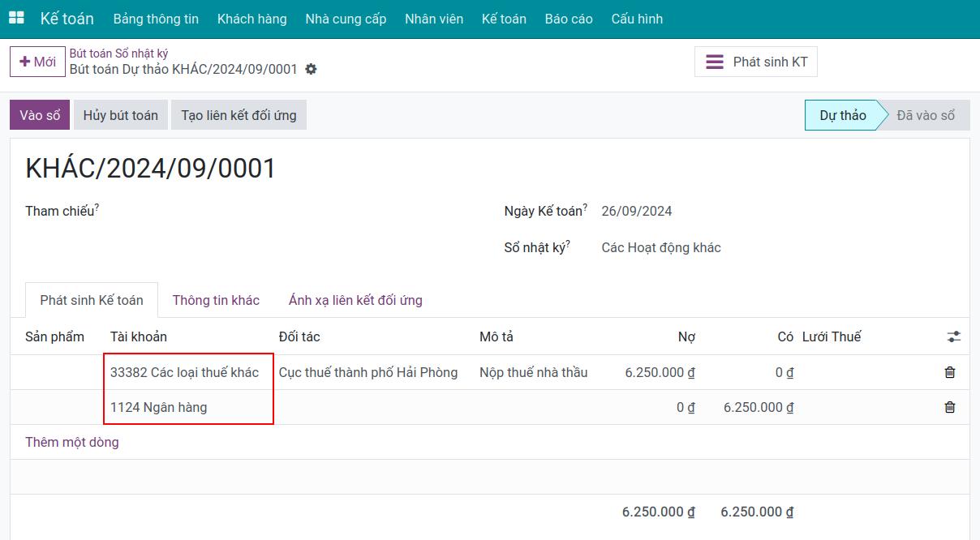Click the entry number KHÁC/2024/09/0001 heading
The image size is (980, 540).
tap(151, 168)
